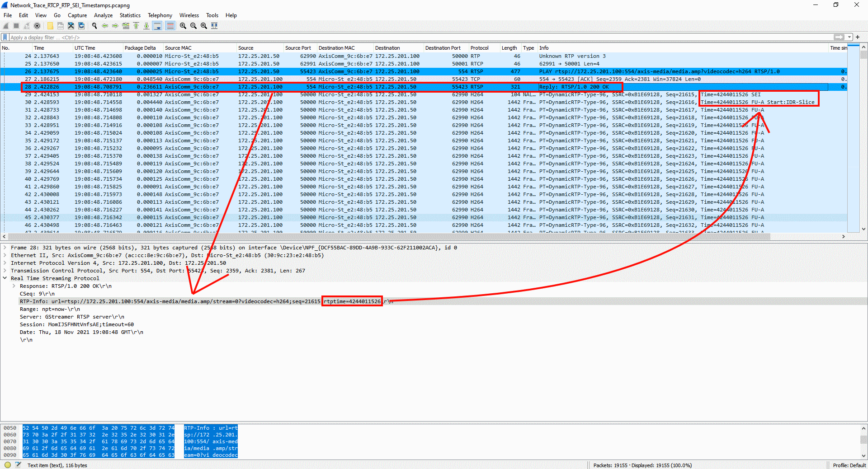868x469 pixels.
Task: Reset text to normal size
Action: coord(204,26)
